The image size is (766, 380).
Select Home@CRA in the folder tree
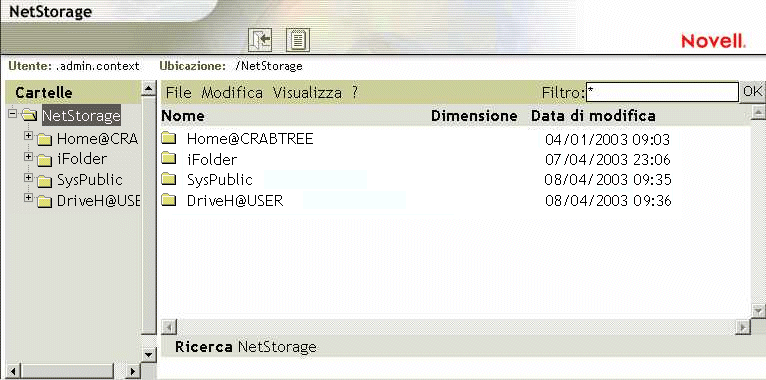97,139
